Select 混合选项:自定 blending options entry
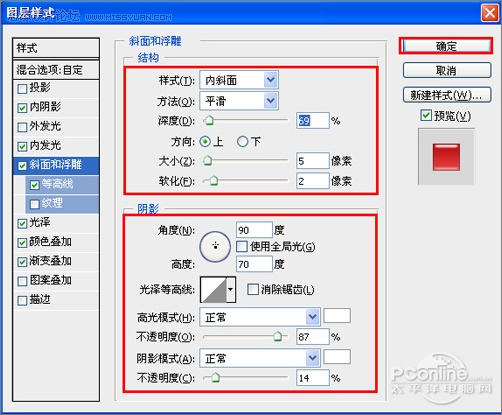This screenshot has width=502, height=415. [56, 70]
